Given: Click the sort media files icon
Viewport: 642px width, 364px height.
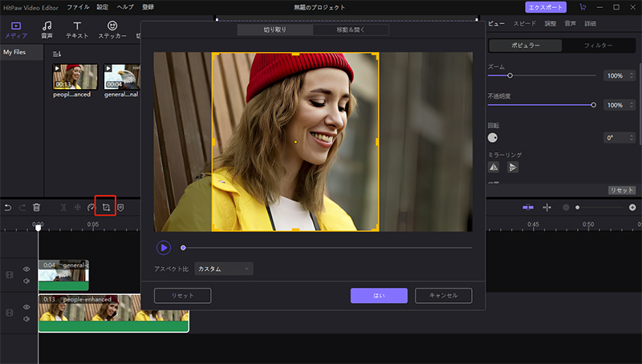Looking at the screenshot, I should click(57, 54).
